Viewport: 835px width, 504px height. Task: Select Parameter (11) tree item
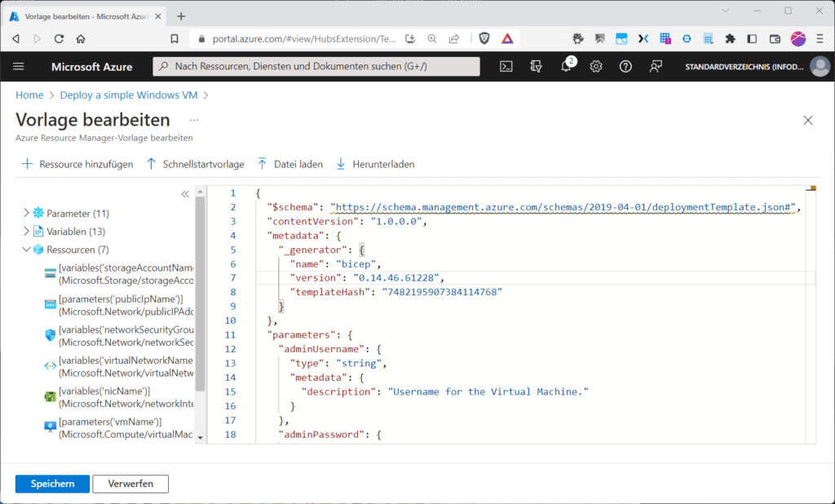[77, 213]
